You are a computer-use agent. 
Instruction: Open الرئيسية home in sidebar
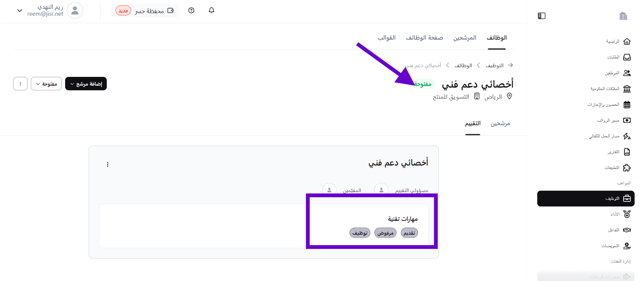pyautogui.click(x=618, y=41)
